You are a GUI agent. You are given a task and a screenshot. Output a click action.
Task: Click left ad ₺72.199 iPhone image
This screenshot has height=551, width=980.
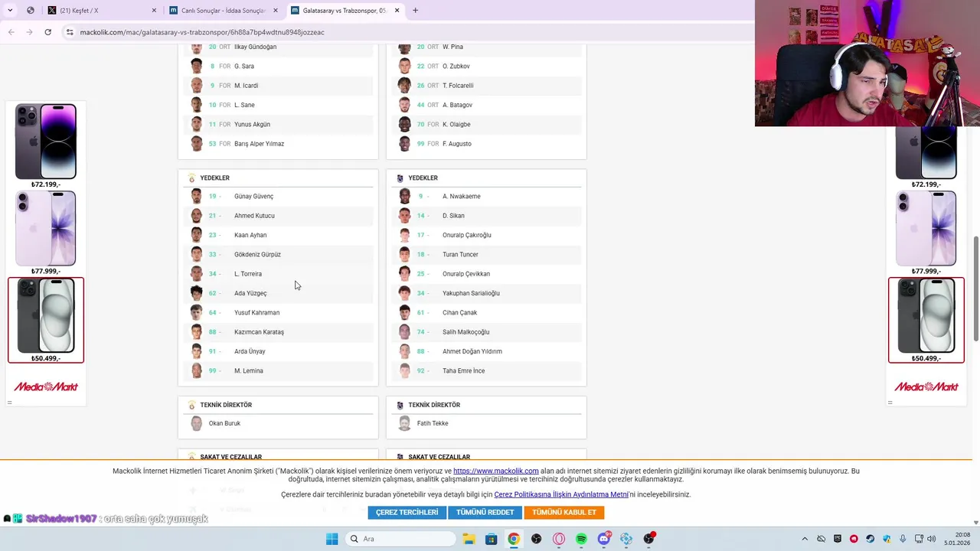click(46, 142)
